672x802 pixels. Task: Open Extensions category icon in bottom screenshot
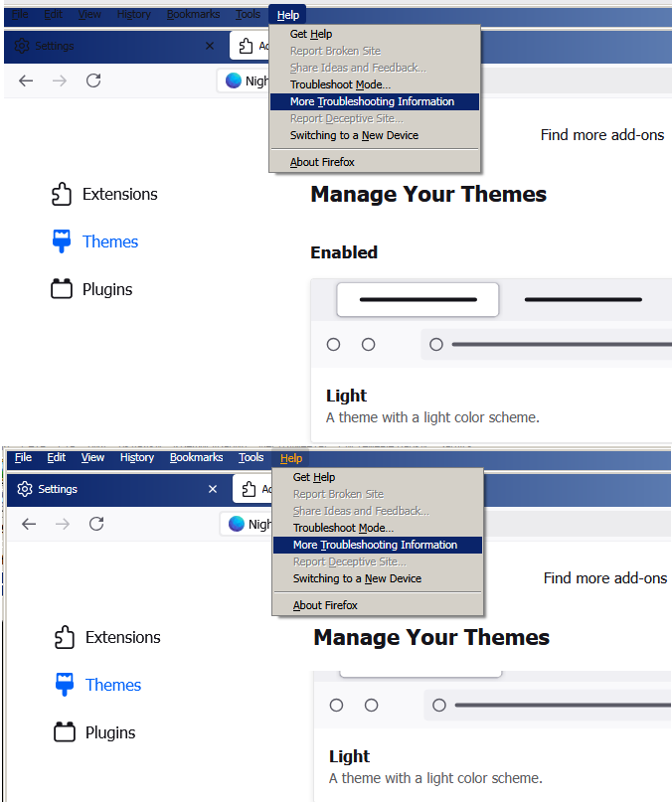[65, 637]
